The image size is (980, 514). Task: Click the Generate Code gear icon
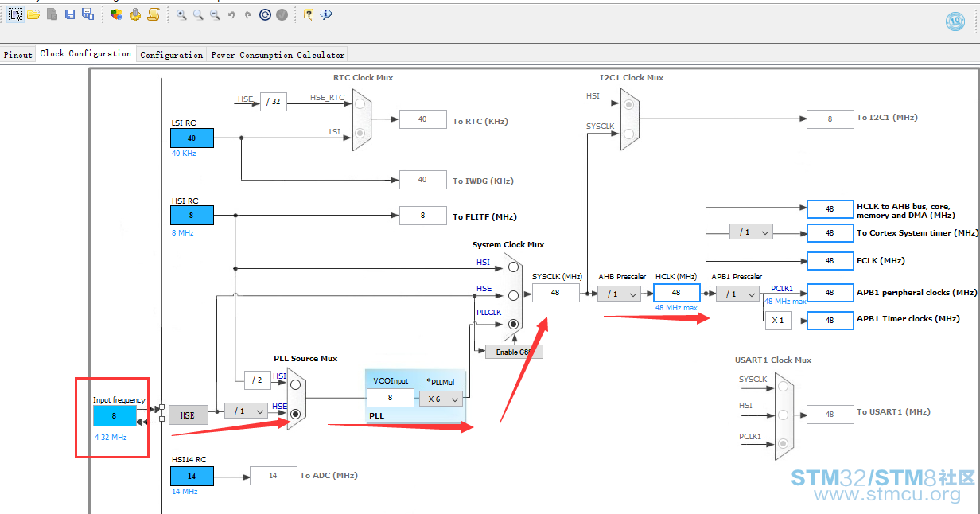tap(134, 14)
